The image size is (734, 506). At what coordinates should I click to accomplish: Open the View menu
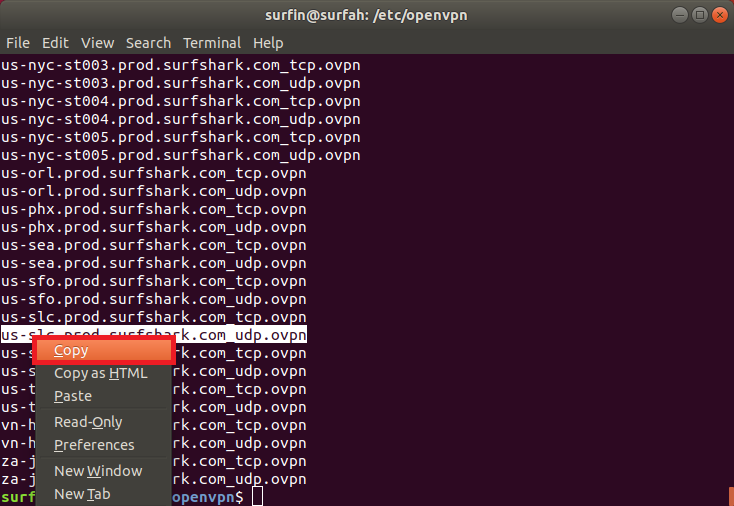[97, 43]
